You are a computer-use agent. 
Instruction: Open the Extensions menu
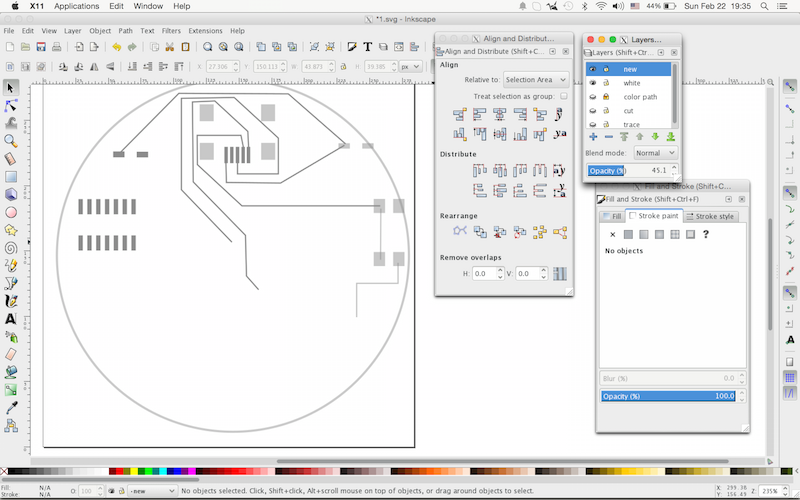pos(205,31)
